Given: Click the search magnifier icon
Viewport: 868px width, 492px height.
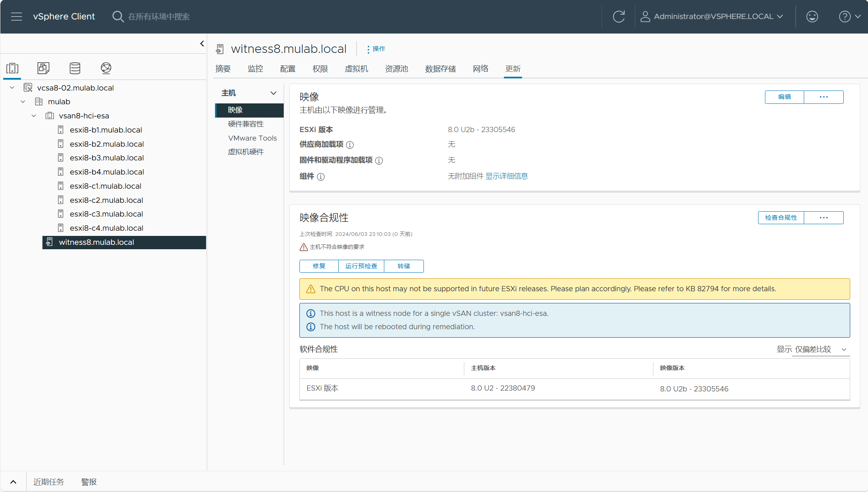Looking at the screenshot, I should click(118, 17).
